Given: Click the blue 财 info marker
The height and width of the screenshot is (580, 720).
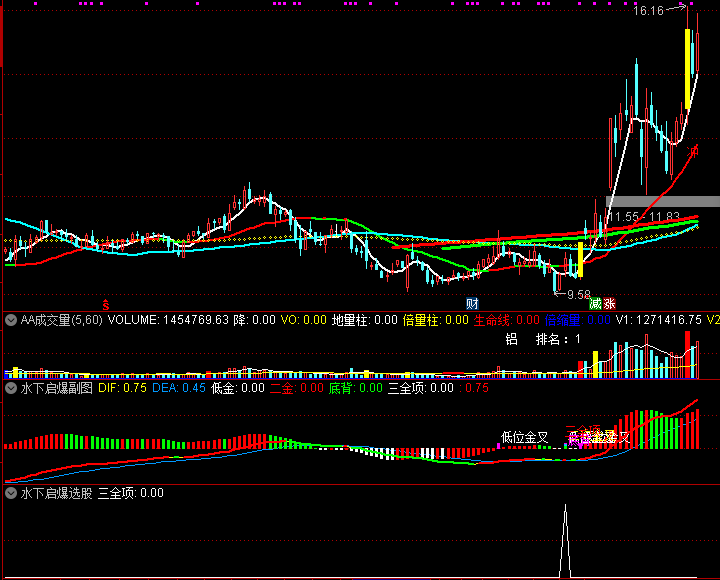Looking at the screenshot, I should coord(472,304).
